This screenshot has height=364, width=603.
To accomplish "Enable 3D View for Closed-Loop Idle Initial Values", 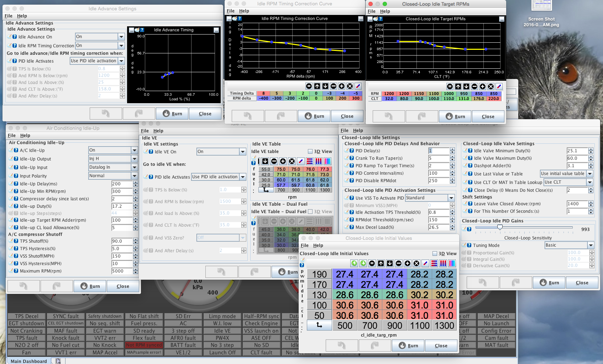I will tap(435, 254).
